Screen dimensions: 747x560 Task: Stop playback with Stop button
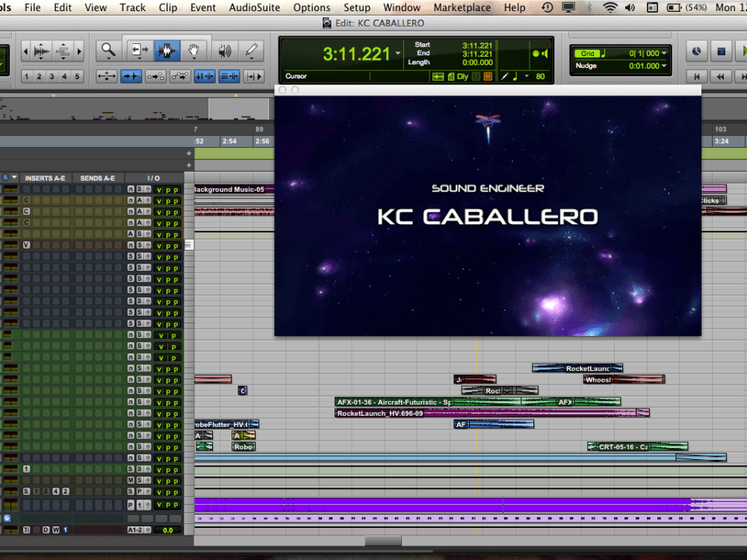tap(722, 51)
